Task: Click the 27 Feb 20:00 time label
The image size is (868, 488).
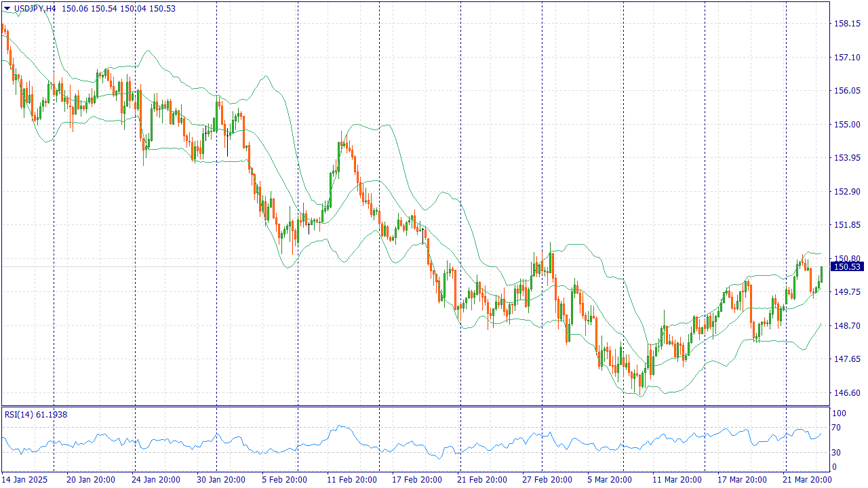Action: 547,480
